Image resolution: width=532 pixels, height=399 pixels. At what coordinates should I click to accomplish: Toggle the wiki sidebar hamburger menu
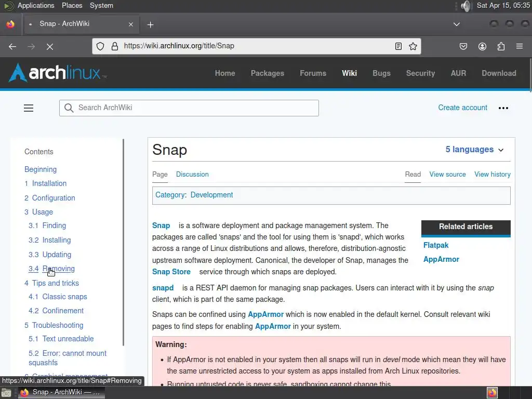(29, 108)
